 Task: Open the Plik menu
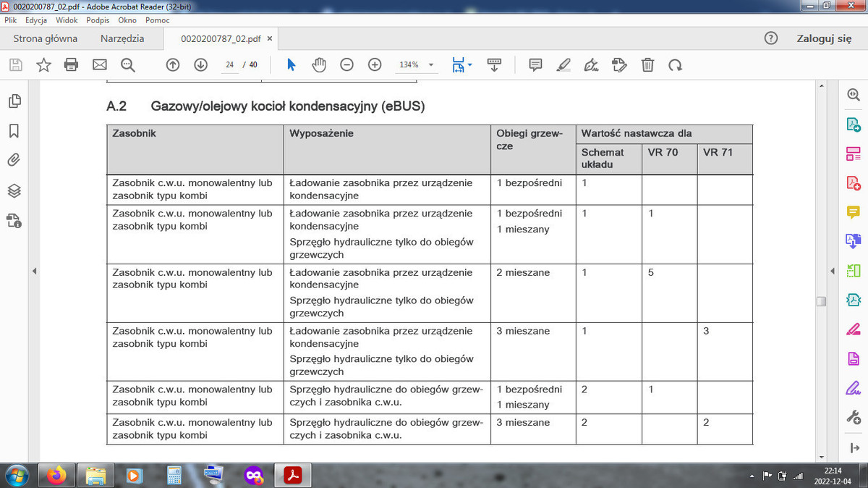click(12, 20)
